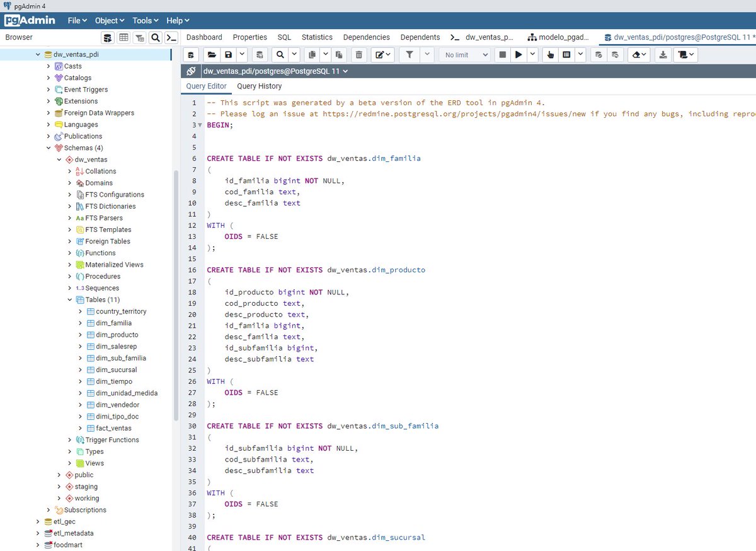Collapse the Schemas (4) tree node
The image size is (756, 551).
[x=49, y=148]
